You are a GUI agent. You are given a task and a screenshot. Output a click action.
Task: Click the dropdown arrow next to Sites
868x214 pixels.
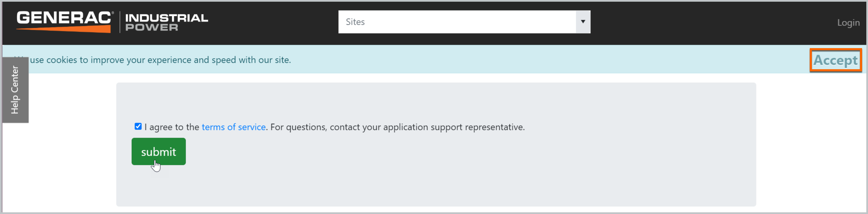coord(583,22)
